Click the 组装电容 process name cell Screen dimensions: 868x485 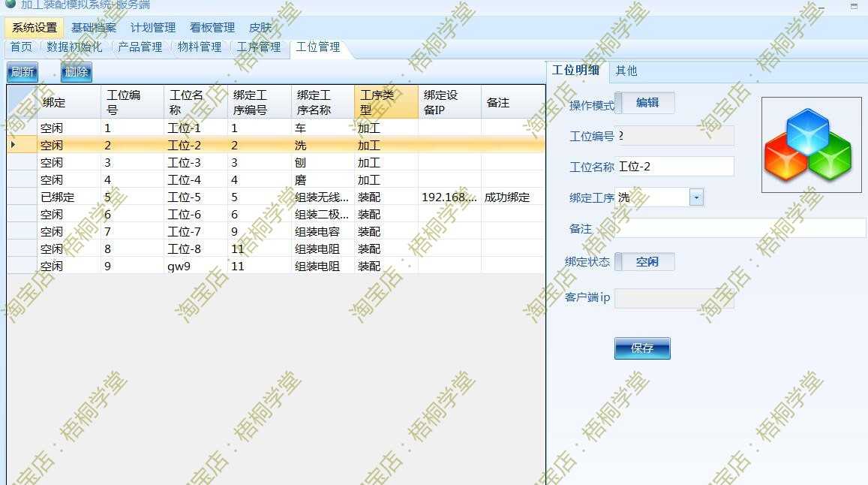tap(323, 231)
